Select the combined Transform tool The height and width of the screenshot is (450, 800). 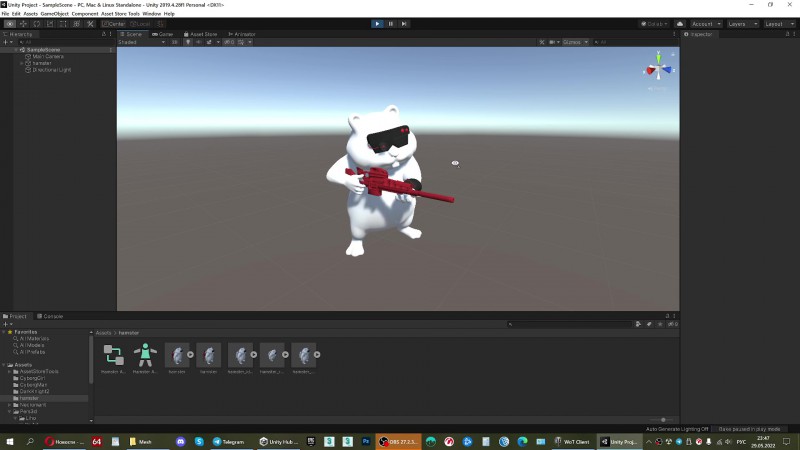(x=77, y=24)
